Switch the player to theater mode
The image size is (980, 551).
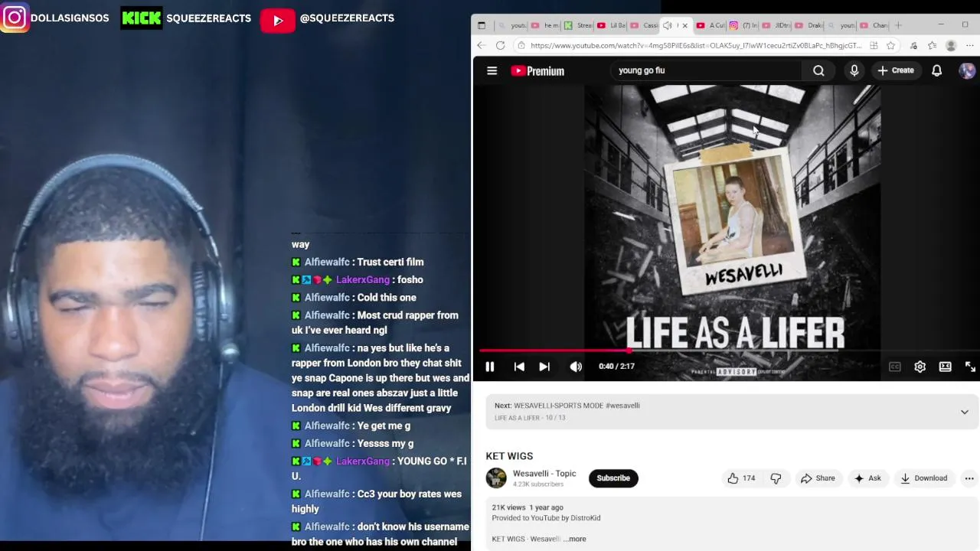click(946, 367)
